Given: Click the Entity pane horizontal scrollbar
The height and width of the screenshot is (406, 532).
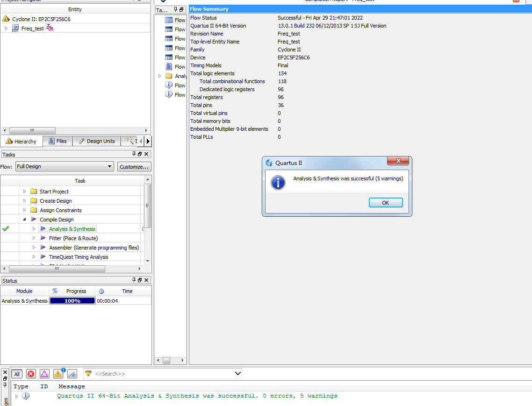Looking at the screenshot, I should 33,131.
